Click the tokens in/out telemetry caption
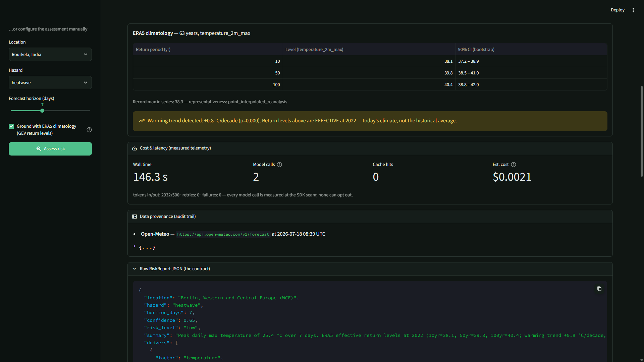644x362 pixels. [243, 195]
